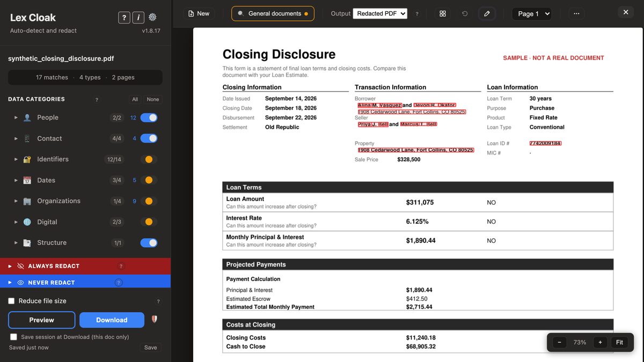Click the Save session button

[151, 348]
